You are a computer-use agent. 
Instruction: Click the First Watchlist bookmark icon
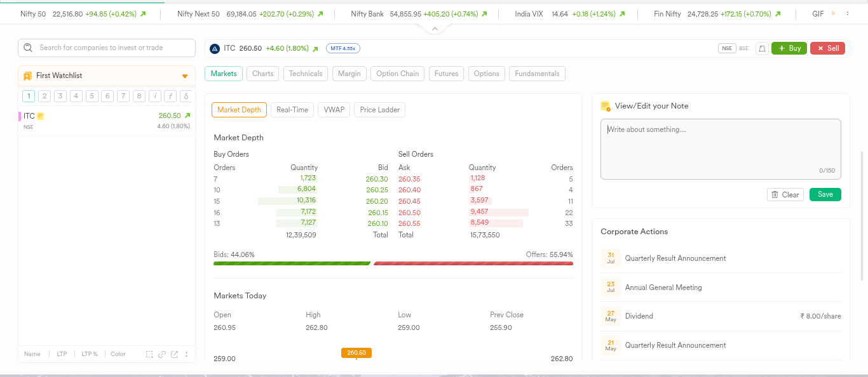tap(27, 76)
